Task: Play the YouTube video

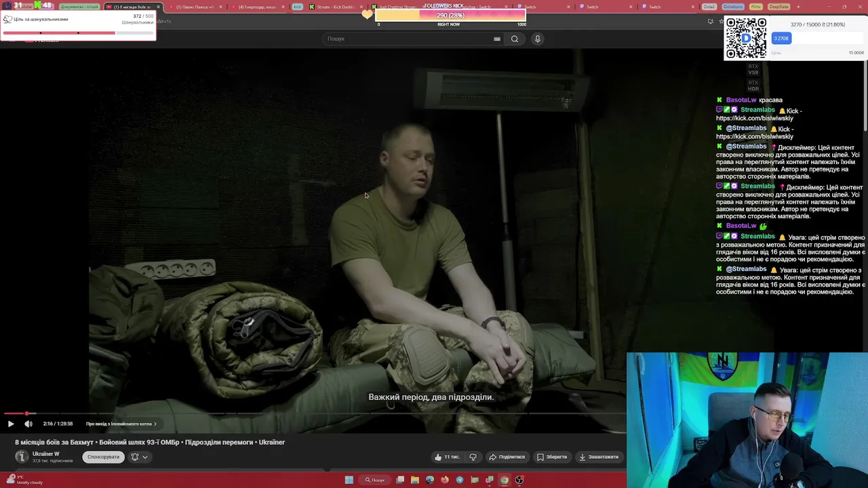Action: (x=11, y=424)
